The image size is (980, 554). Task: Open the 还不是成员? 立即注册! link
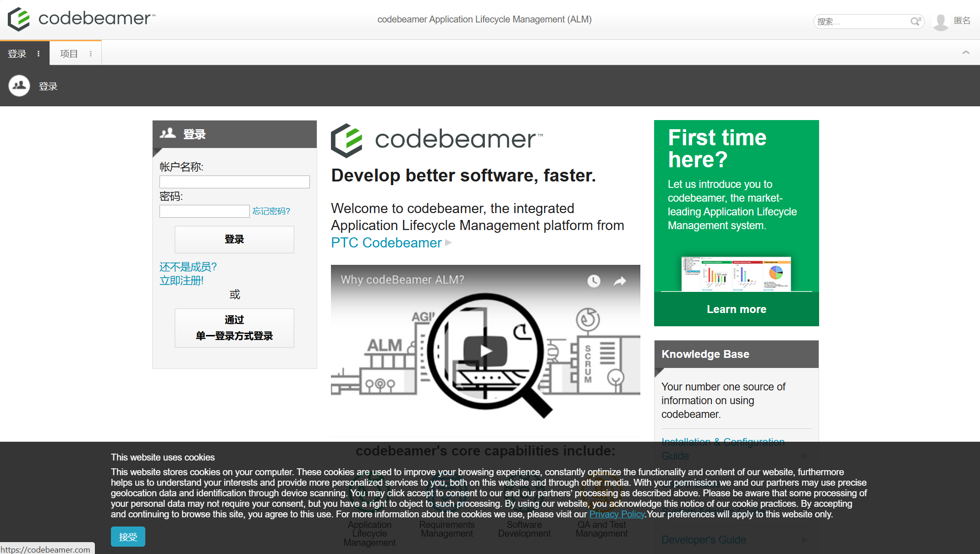tap(188, 274)
